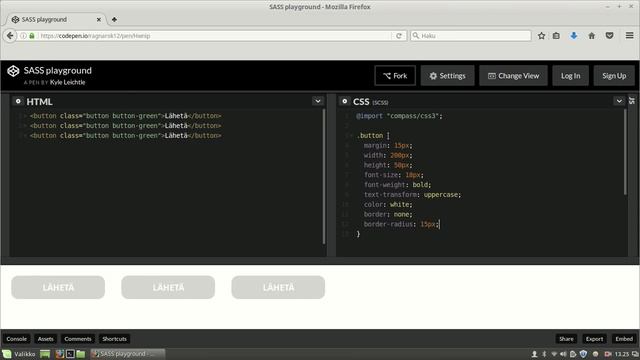
Task: Click Log In button
Action: click(570, 76)
